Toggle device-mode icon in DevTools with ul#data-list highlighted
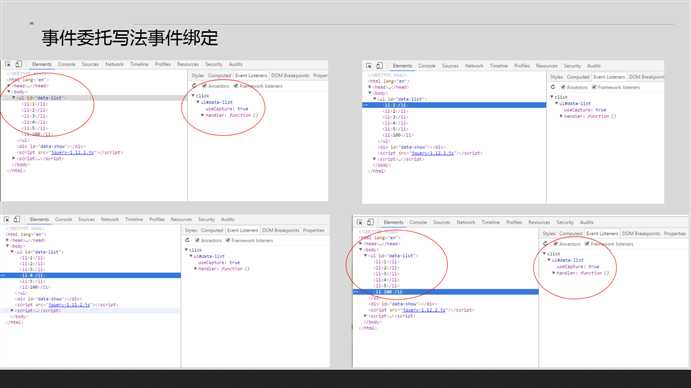The height and width of the screenshot is (388, 691). 19,64
